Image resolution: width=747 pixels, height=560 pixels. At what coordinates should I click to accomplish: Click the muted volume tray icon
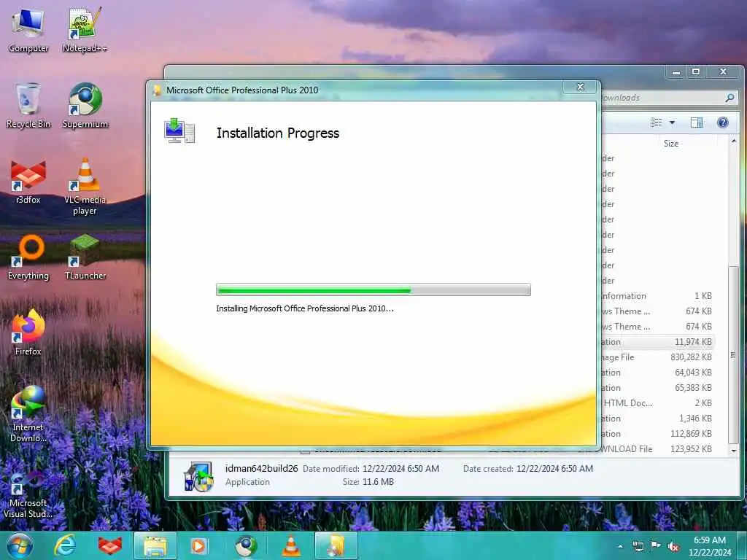click(673, 546)
